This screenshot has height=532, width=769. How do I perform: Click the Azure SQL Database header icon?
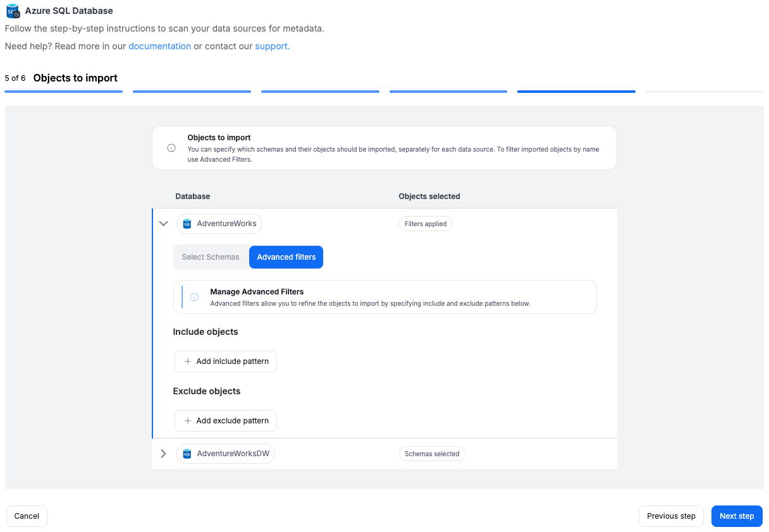(x=13, y=11)
